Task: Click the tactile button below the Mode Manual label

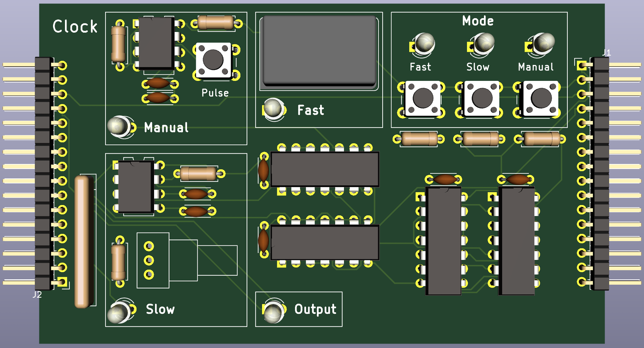Action: point(541,98)
